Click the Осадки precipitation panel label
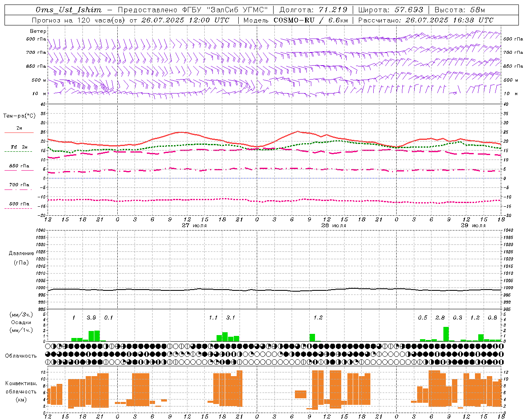This screenshot has width=525, height=420. [21, 322]
